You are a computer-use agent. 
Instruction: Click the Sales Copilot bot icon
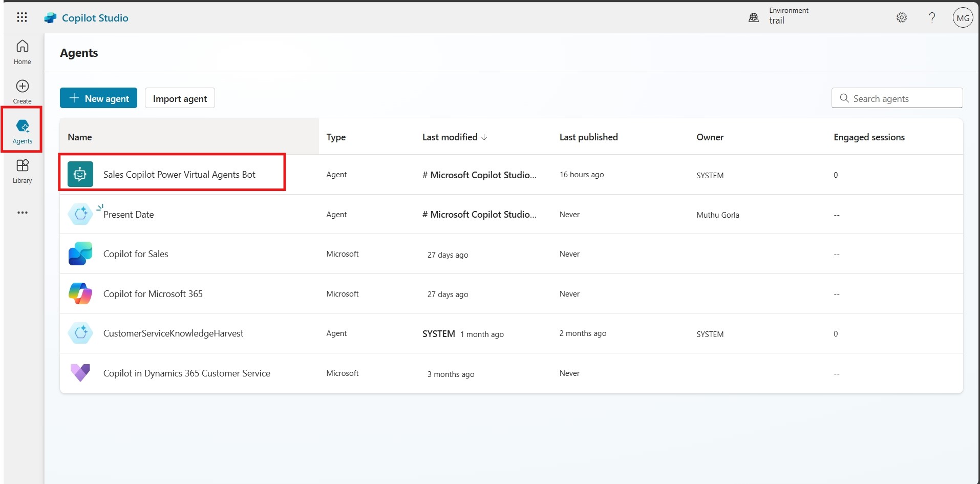tap(80, 174)
